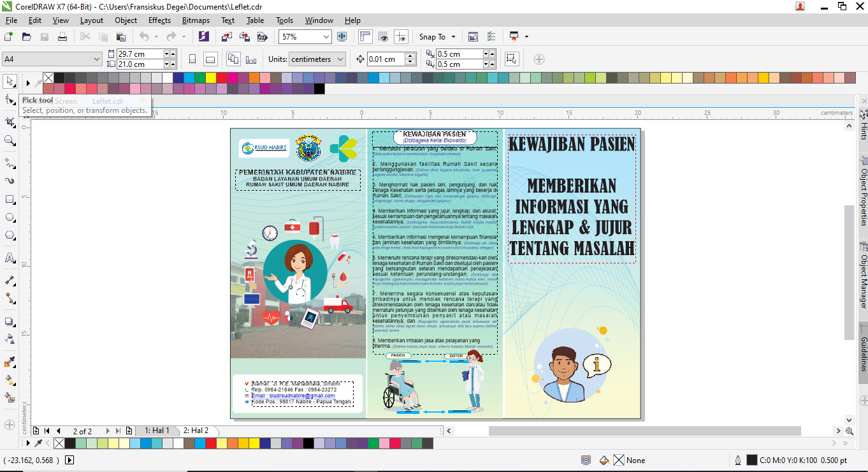This screenshot has height=472, width=868.
Task: Go to the first page arrow
Action: click(x=47, y=431)
